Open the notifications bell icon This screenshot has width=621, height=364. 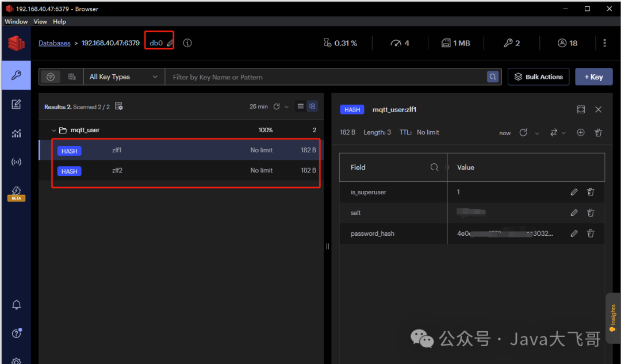[x=16, y=304]
